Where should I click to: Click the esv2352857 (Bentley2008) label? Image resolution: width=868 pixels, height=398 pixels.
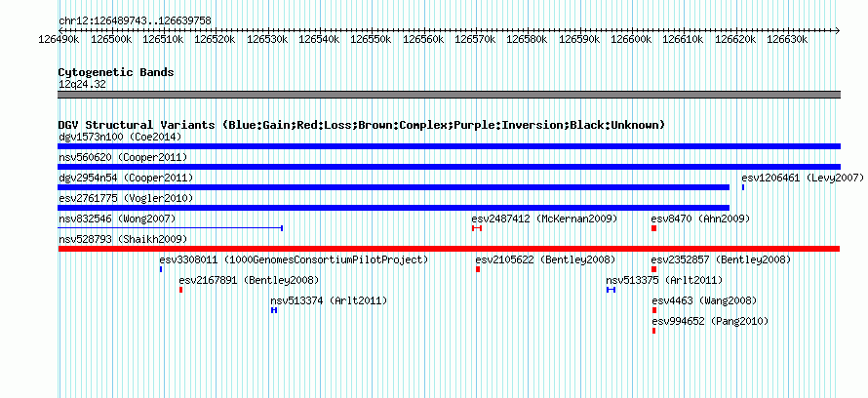[721, 259]
